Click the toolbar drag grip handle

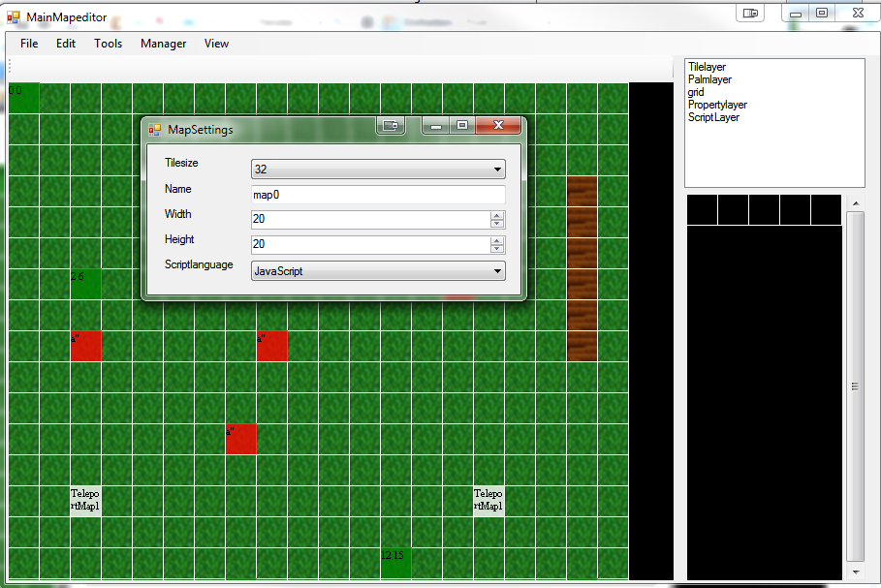(x=9, y=67)
